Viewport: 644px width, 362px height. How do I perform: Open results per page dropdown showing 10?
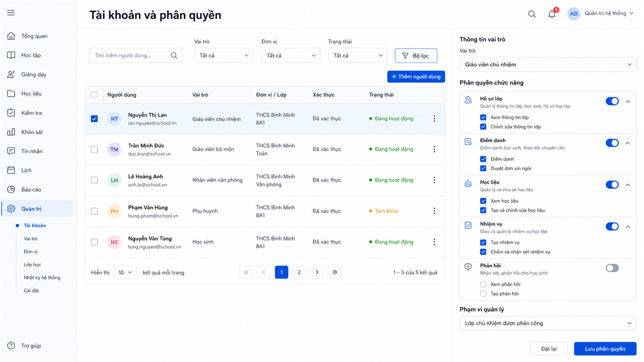tap(125, 272)
